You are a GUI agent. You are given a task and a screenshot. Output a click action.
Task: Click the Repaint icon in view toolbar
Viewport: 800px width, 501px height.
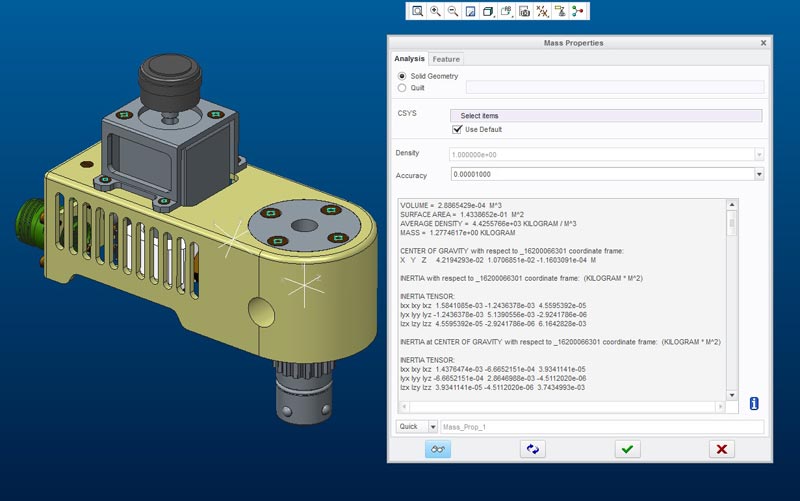[x=470, y=11]
